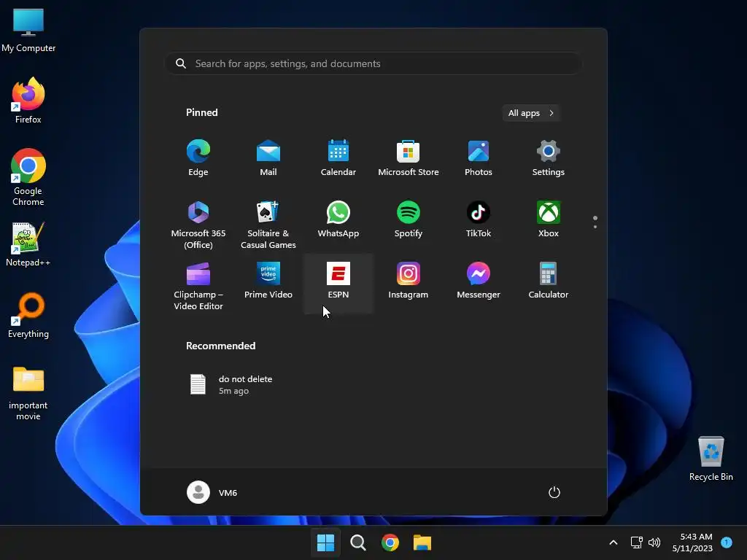Select the Recycle Bin icon
747x560 pixels.
[x=711, y=458]
